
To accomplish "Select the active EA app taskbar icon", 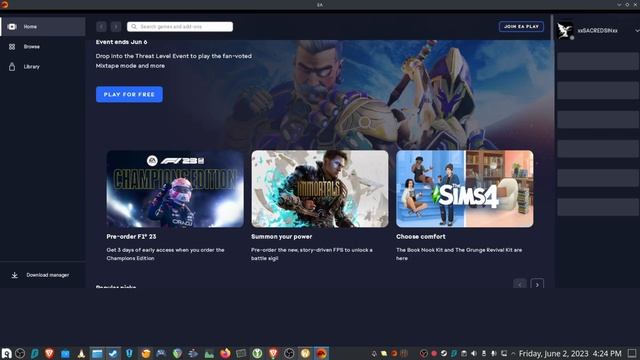I will [x=321, y=353].
